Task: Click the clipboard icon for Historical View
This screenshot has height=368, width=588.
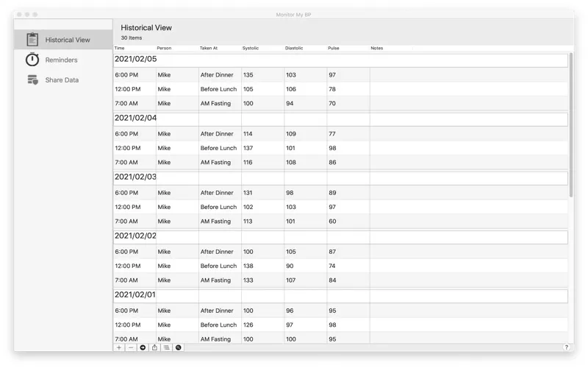Action: click(32, 40)
